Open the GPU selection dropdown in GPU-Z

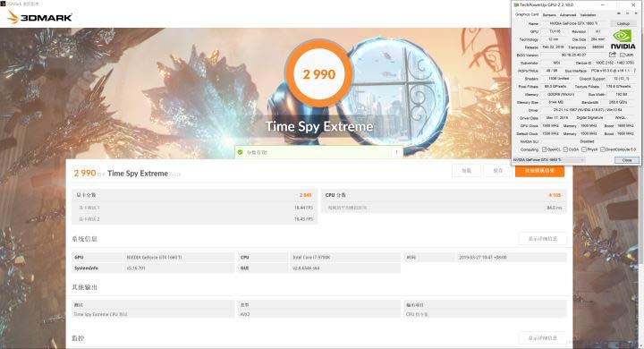coord(549,160)
